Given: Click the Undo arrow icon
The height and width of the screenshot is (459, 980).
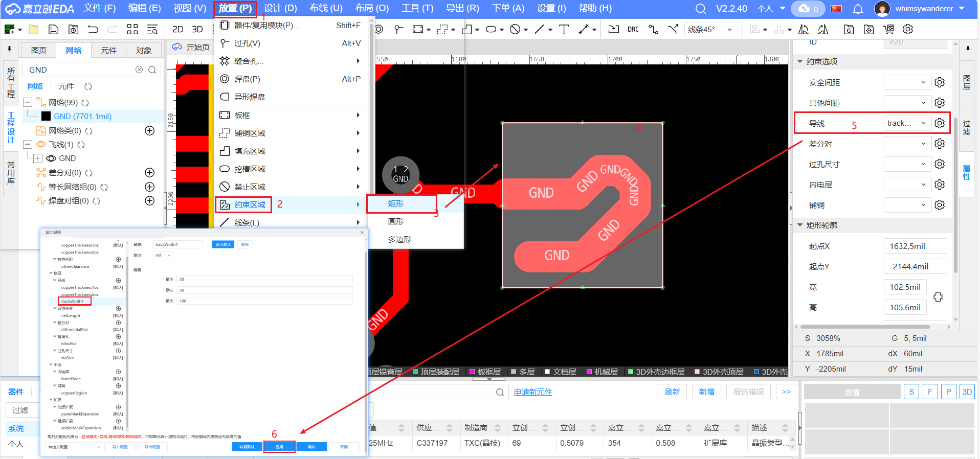Looking at the screenshot, I should pos(93,30).
